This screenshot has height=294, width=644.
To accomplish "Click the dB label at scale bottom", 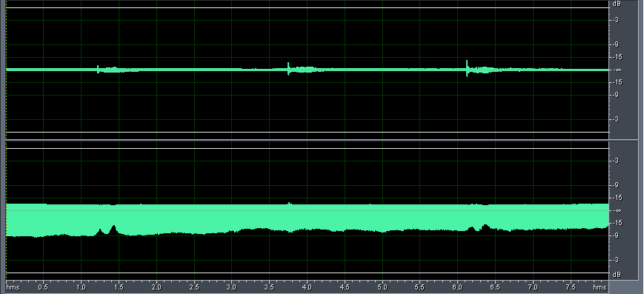I will point(616,274).
